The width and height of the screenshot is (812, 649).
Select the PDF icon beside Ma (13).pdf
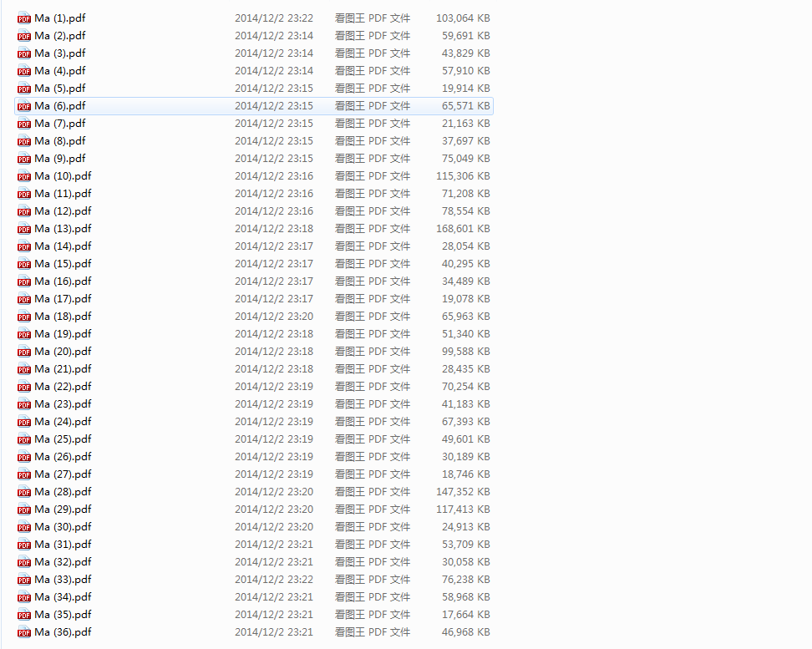click(x=24, y=229)
